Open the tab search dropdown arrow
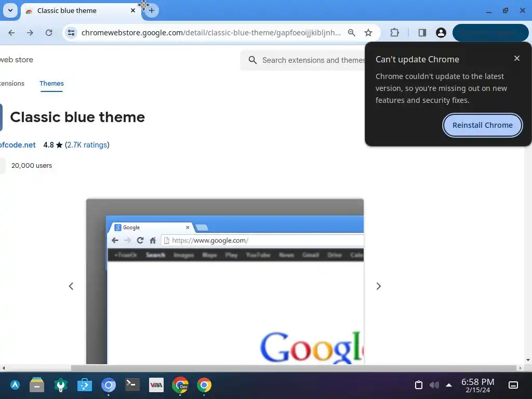The image size is (532, 399). point(10,10)
